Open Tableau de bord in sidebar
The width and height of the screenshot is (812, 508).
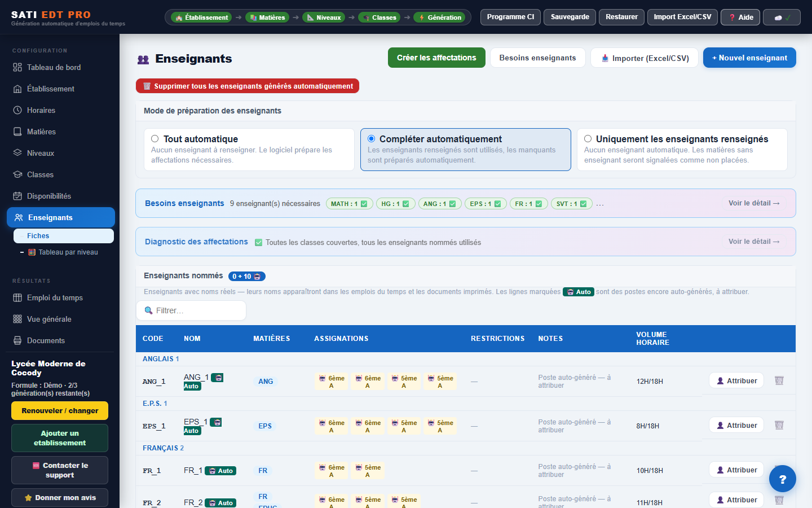pyautogui.click(x=60, y=67)
